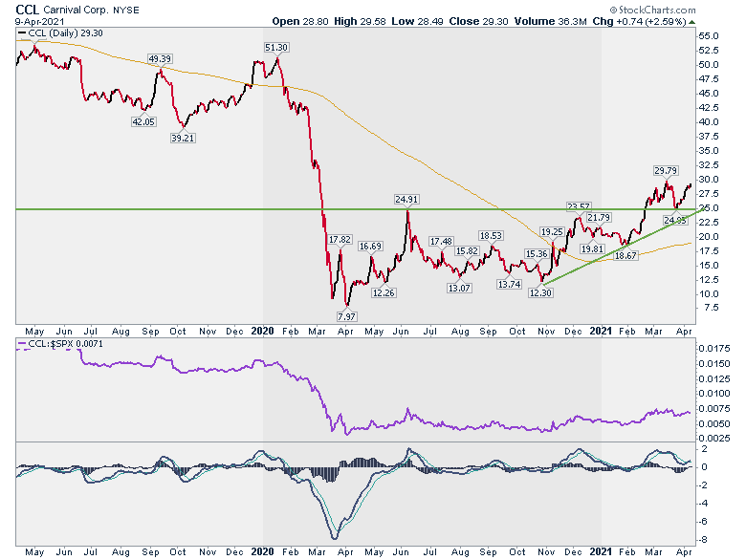Click the 2021 label under the MACD panel
Screen dimensions: 746x560
(601, 552)
